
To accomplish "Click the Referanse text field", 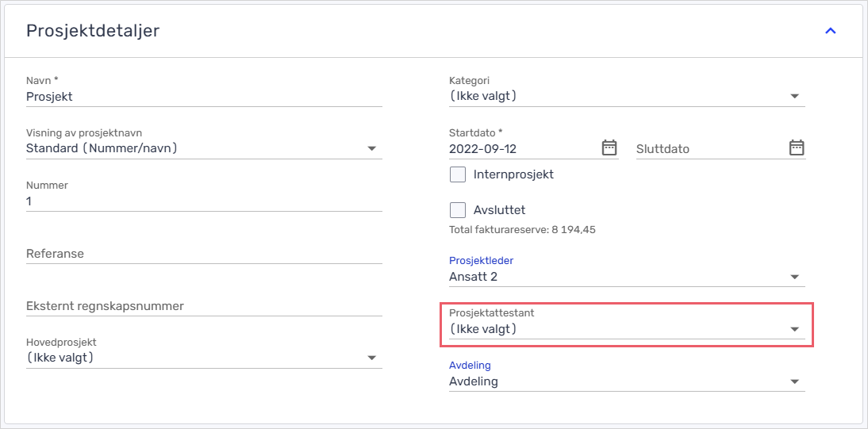I will [x=204, y=254].
